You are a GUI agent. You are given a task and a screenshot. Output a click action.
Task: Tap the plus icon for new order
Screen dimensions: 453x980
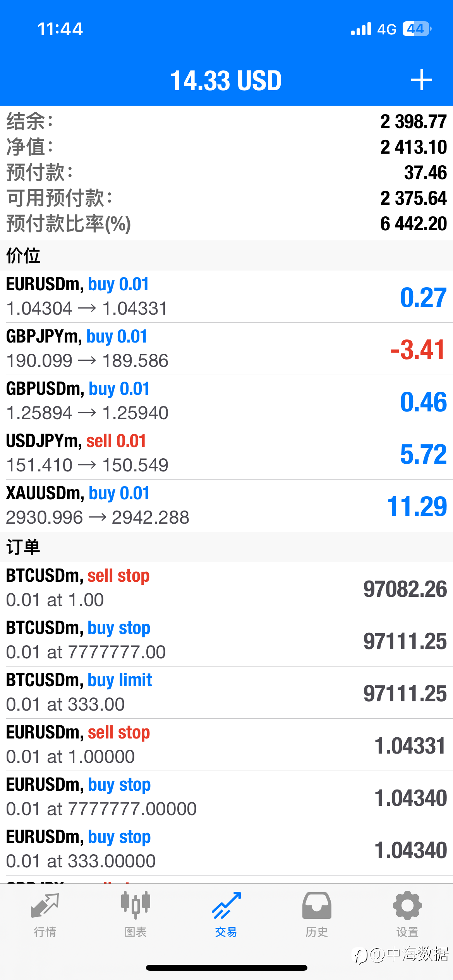[x=421, y=80]
